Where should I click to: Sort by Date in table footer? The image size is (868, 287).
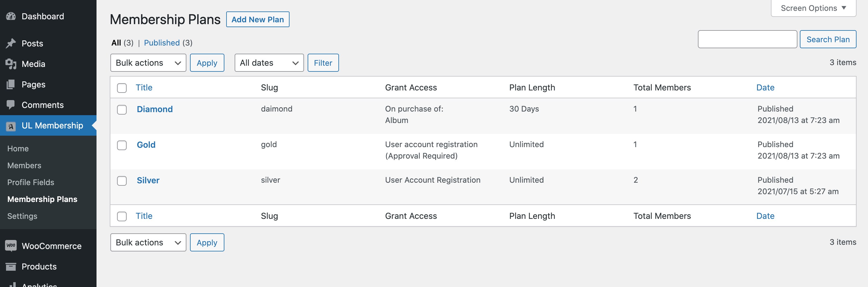[x=765, y=216]
